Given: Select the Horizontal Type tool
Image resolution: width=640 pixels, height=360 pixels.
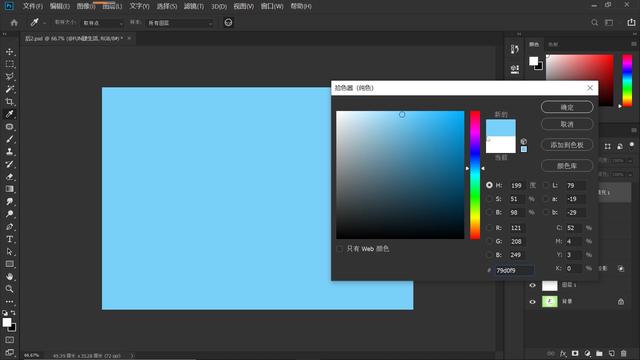Looking at the screenshot, I should coord(9,239).
